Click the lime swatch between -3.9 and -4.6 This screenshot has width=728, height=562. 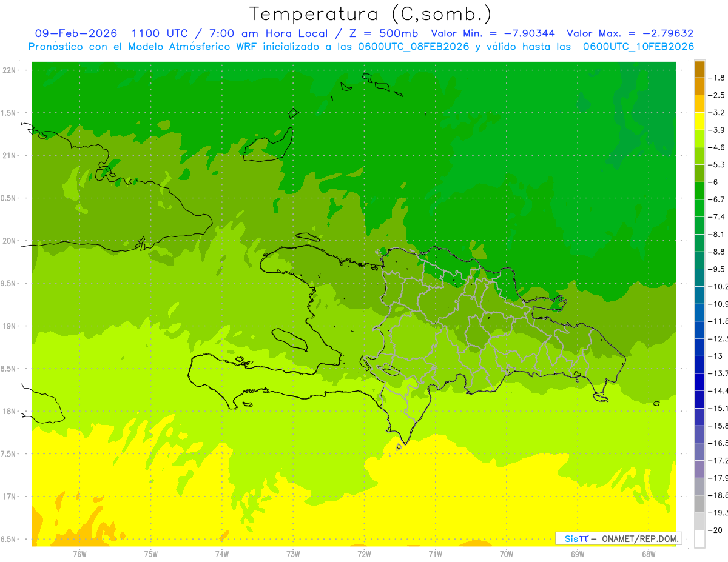[x=699, y=139]
